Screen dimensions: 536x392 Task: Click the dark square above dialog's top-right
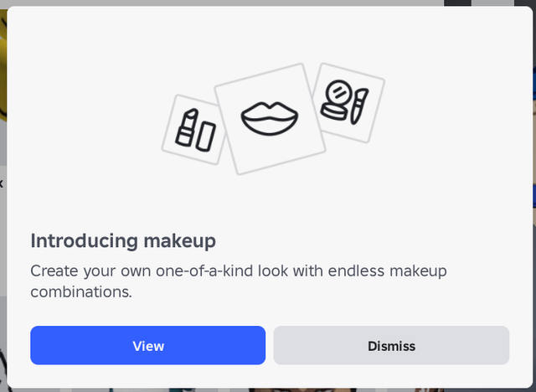(x=457, y=3)
